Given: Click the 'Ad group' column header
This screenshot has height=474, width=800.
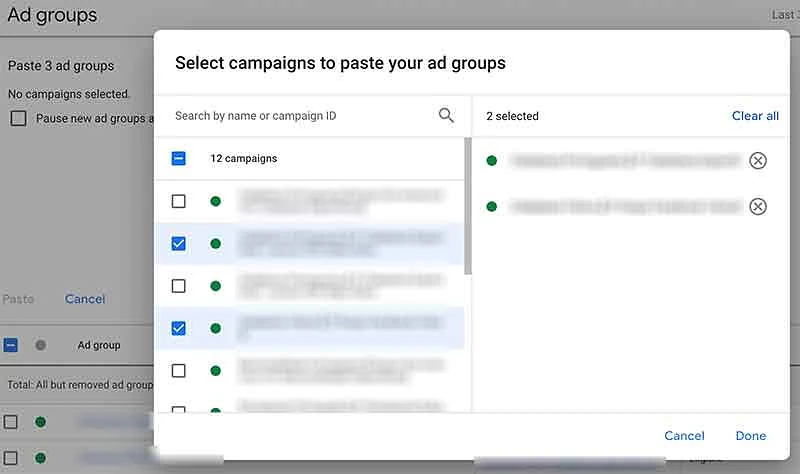Looking at the screenshot, I should (x=99, y=345).
